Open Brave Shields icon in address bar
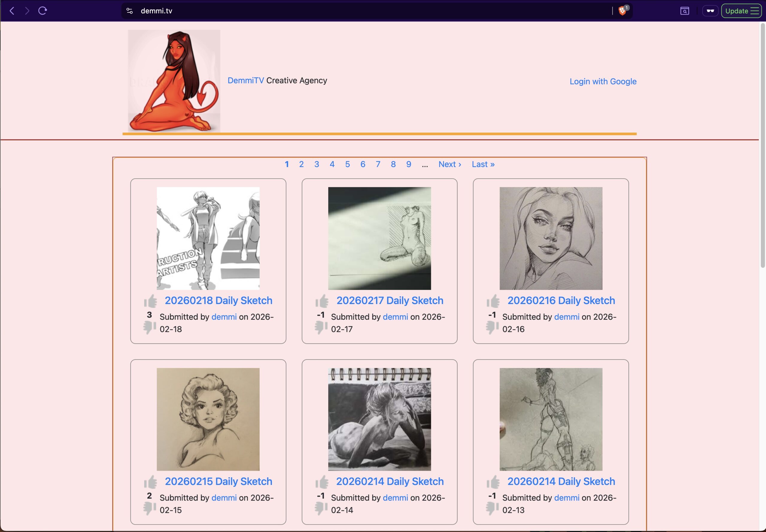Viewport: 766px width, 532px height. point(622,11)
